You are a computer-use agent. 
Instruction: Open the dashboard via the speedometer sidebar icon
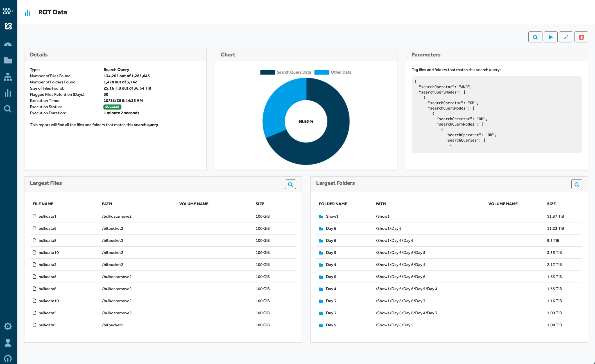8,44
